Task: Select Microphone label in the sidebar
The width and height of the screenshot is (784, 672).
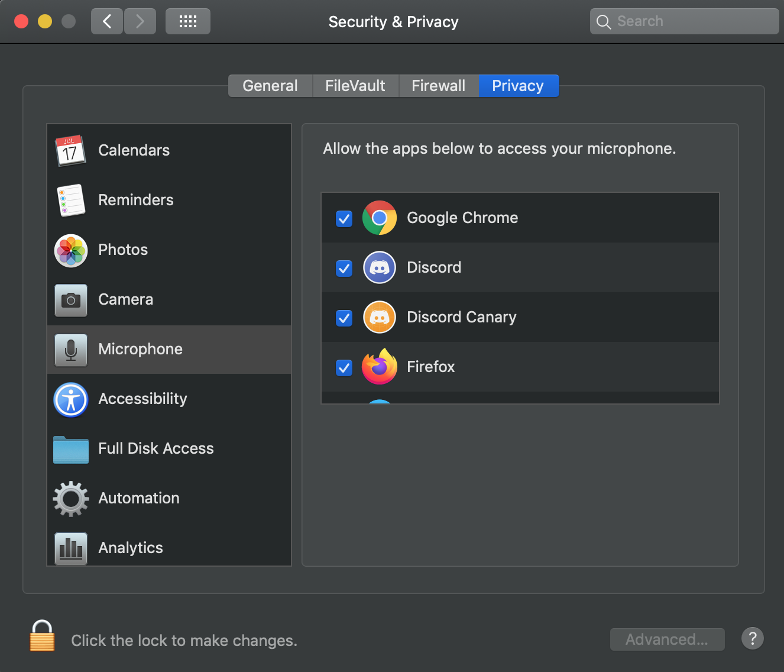Action: pos(141,349)
